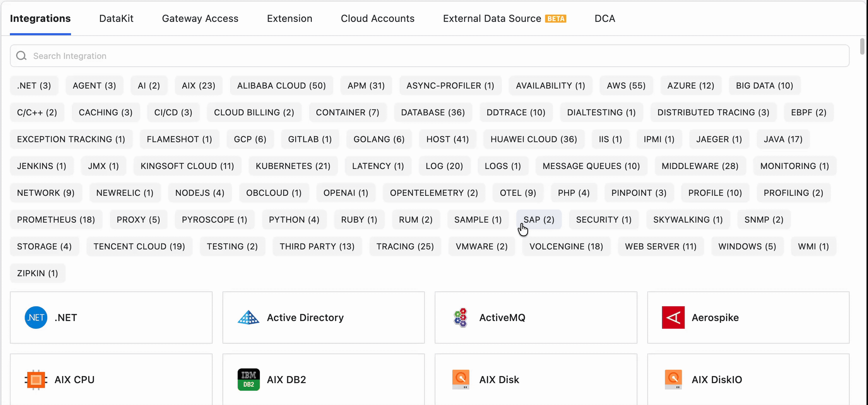Filter by the MIDDLEWARE (28) tag

pos(700,166)
